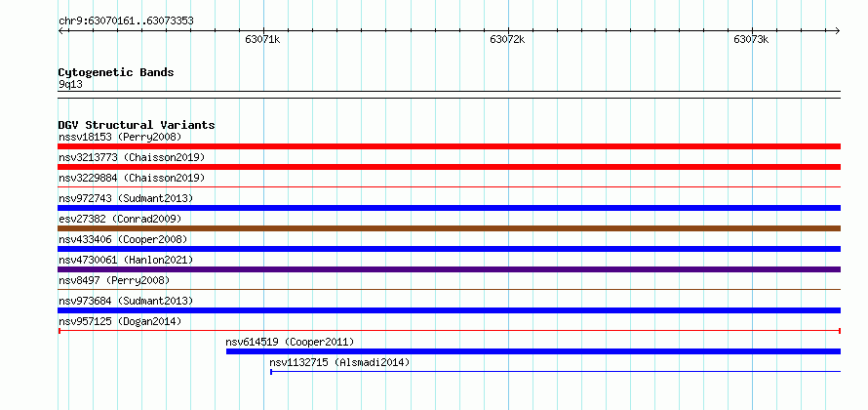The image size is (868, 410).
Task: Open esv27382 (Conrad2009) variant label
Action: click(x=120, y=219)
